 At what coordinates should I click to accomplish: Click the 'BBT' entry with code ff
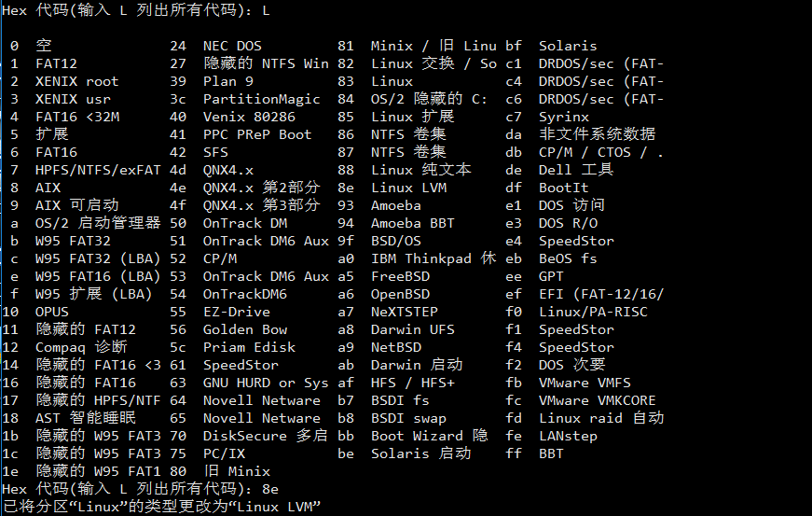551,453
